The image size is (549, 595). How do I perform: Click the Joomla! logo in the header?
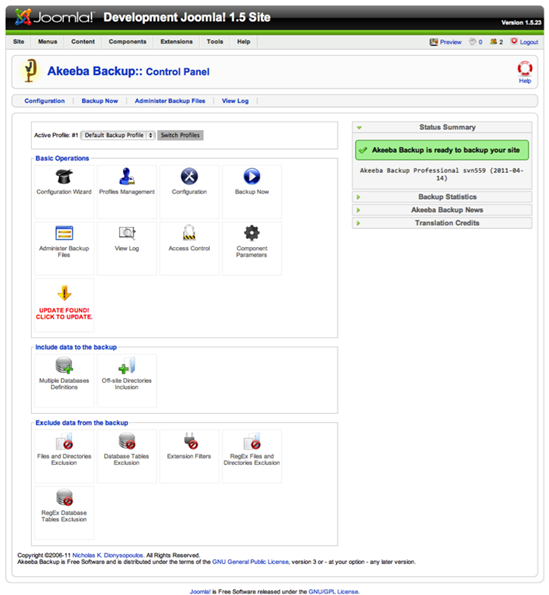pyautogui.click(x=54, y=17)
